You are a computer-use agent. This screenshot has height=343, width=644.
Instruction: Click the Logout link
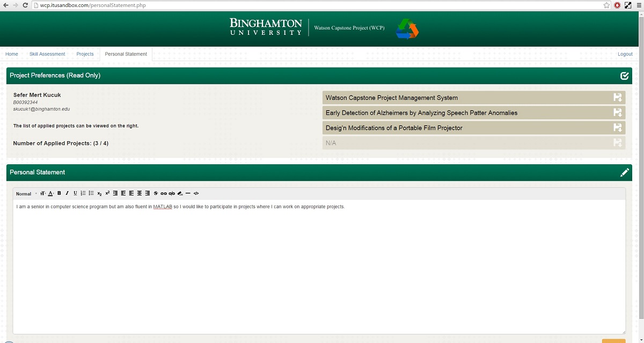(x=625, y=54)
